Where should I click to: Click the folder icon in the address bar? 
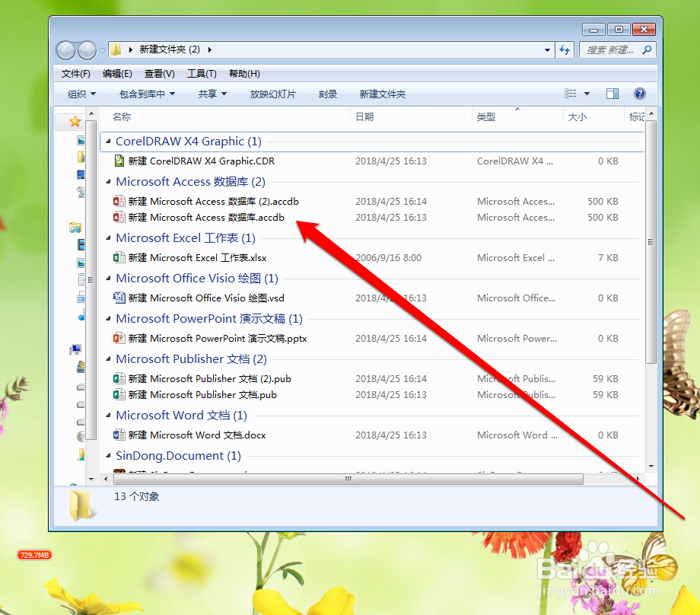116,49
